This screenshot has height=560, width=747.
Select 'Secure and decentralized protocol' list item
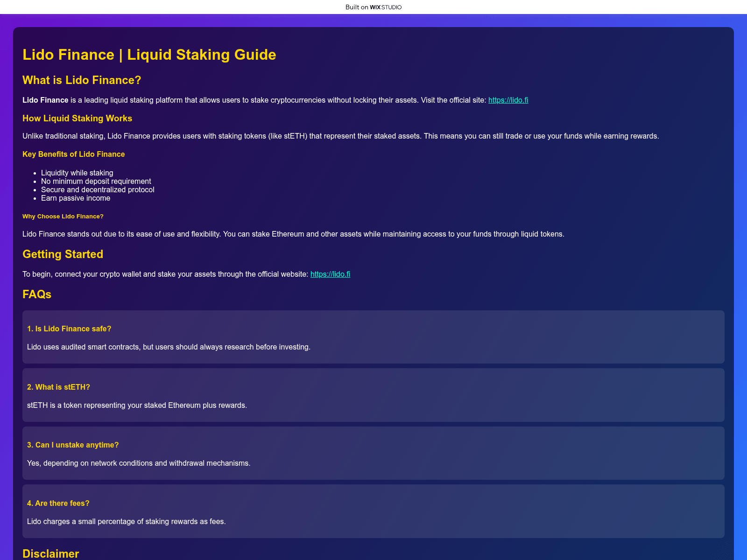[x=98, y=189]
